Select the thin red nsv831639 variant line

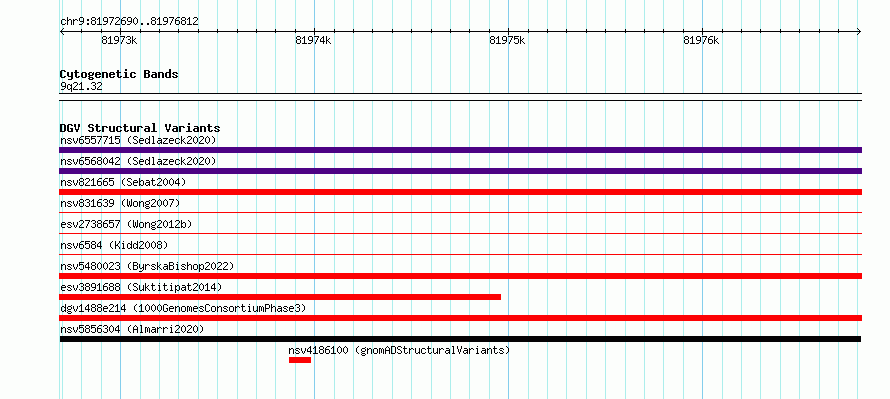click(460, 213)
